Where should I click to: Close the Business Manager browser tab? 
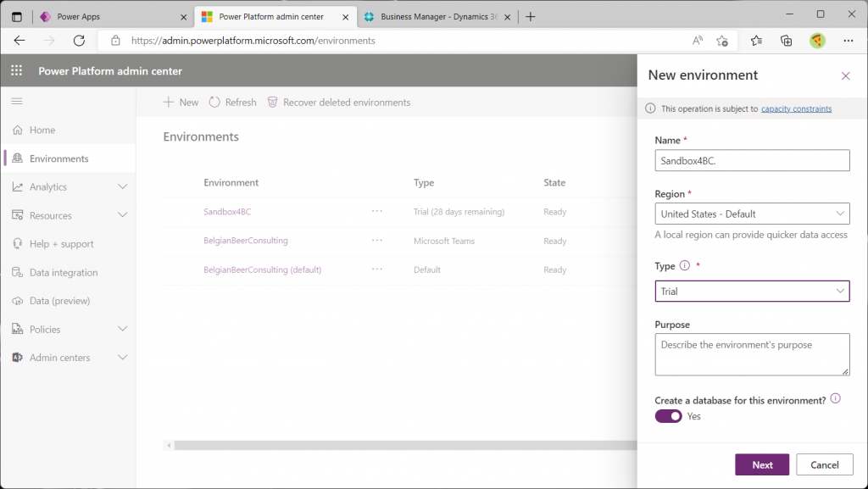pyautogui.click(x=507, y=17)
